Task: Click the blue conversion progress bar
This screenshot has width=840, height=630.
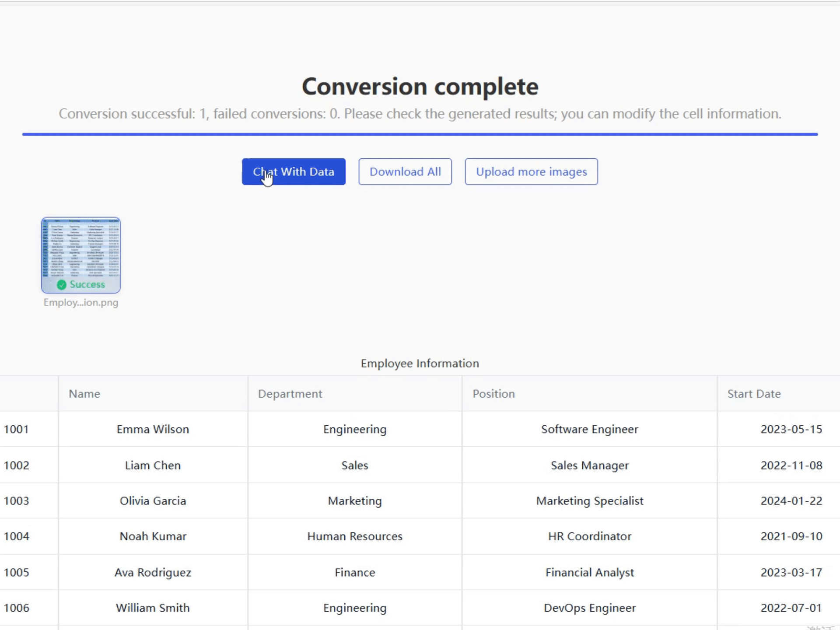Action: [x=420, y=134]
